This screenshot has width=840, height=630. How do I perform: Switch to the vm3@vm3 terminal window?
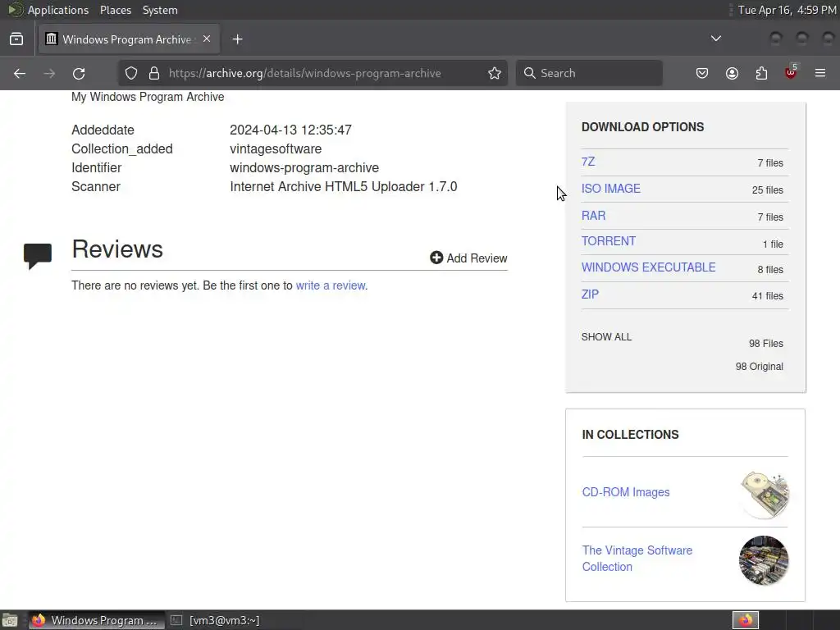(215, 620)
